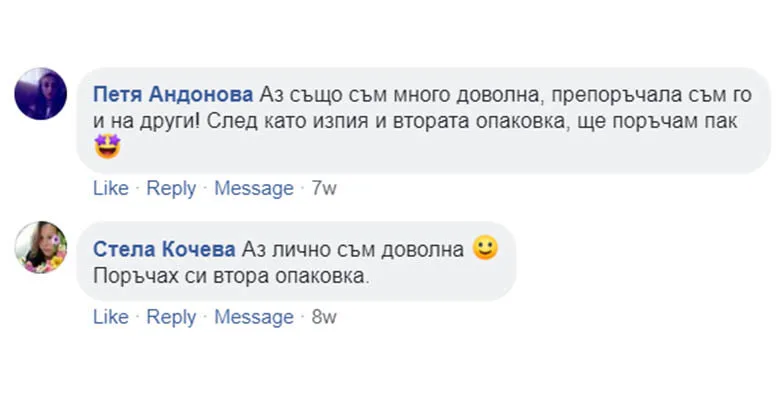Like Петя Андонова's comment

(x=111, y=188)
